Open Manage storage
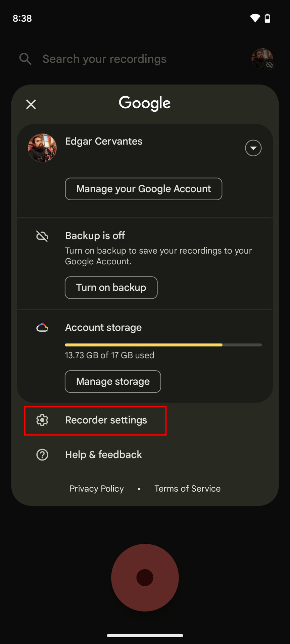This screenshot has width=290, height=644. [113, 381]
